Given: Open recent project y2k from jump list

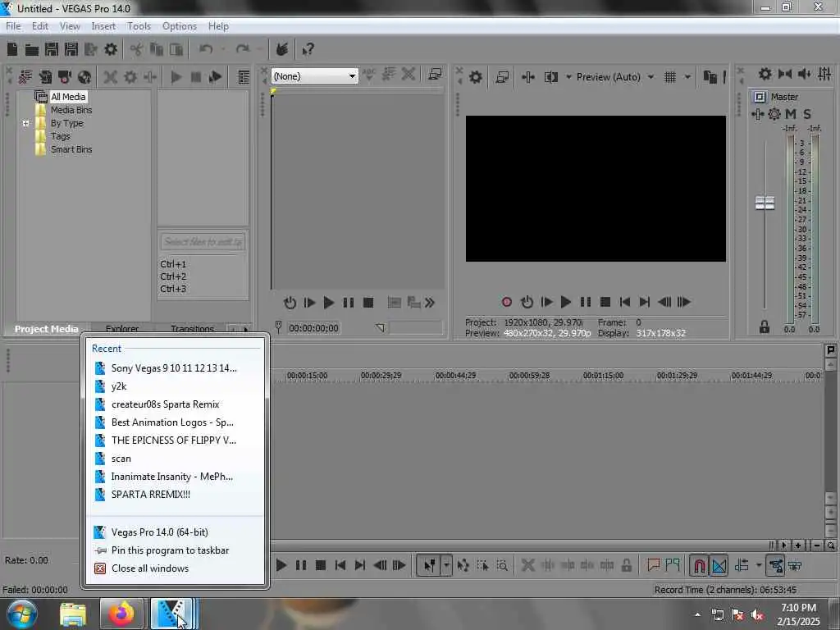Looking at the screenshot, I should tap(176, 386).
